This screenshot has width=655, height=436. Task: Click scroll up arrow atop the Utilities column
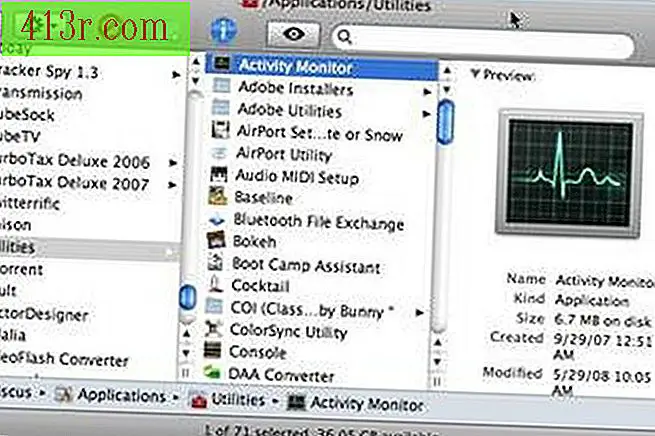pos(447,71)
